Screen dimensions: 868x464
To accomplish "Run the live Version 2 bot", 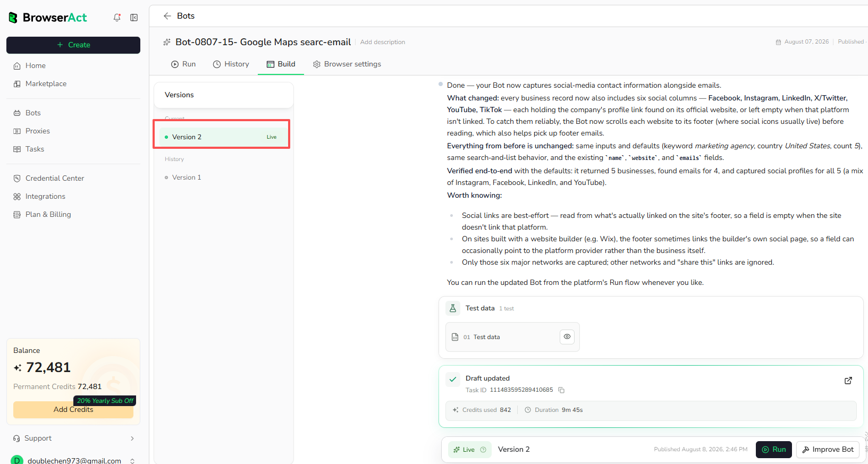I will tap(774, 450).
